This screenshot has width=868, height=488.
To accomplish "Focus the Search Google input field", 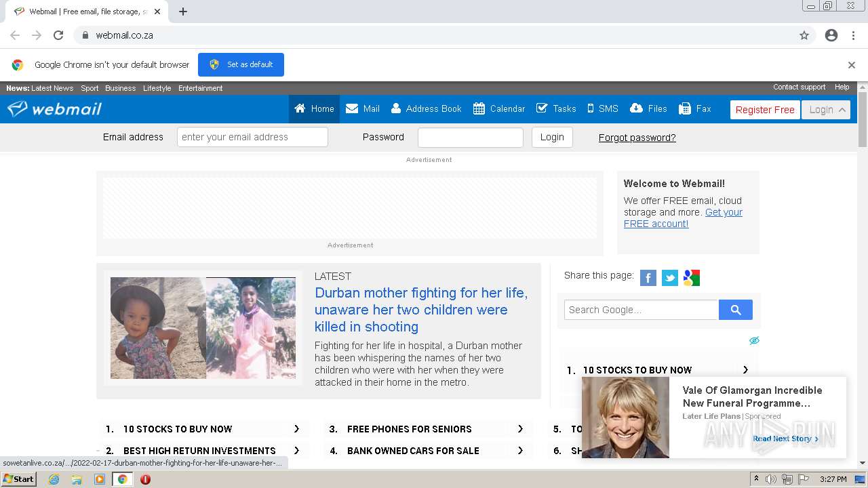I will pos(642,310).
